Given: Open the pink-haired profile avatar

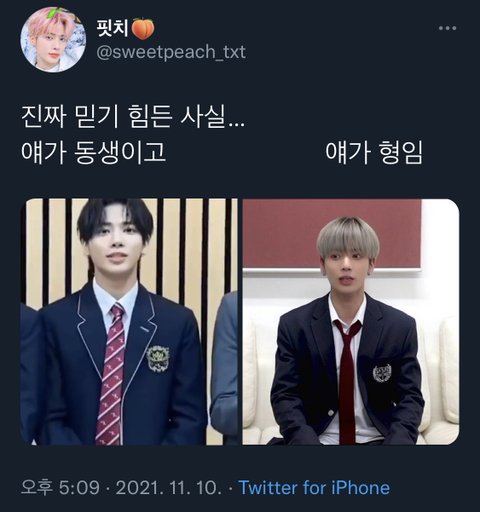Looking at the screenshot, I should pyautogui.click(x=53, y=40).
